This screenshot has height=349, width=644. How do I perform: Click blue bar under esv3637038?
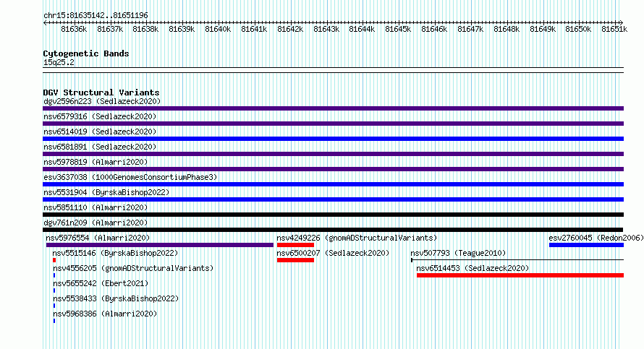point(333,184)
